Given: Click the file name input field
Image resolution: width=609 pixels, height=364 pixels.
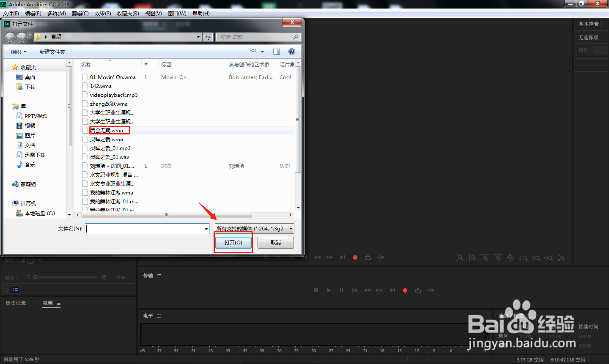Looking at the screenshot, I should click(x=145, y=229).
